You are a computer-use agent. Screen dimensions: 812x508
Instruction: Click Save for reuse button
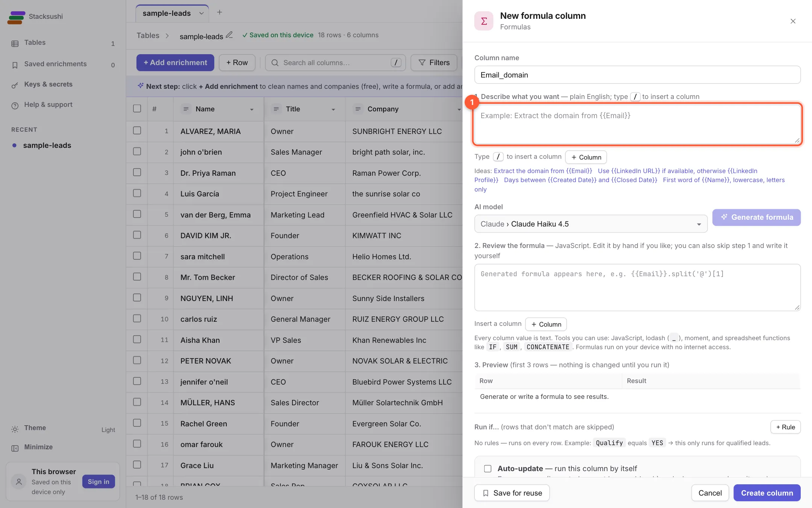coord(512,493)
